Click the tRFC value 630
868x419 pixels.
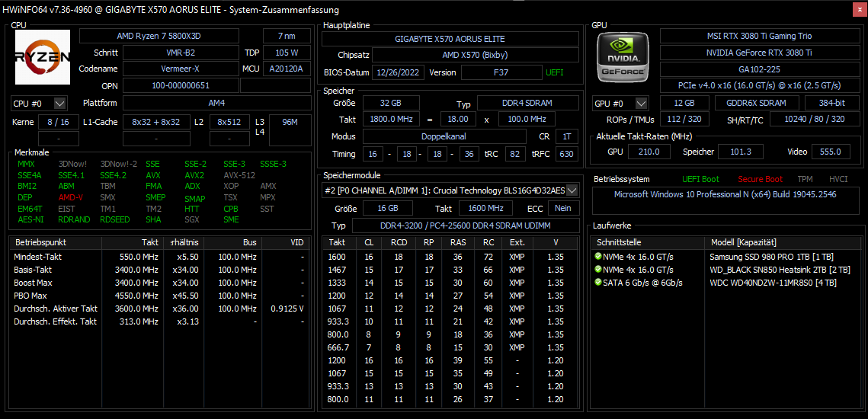(566, 154)
